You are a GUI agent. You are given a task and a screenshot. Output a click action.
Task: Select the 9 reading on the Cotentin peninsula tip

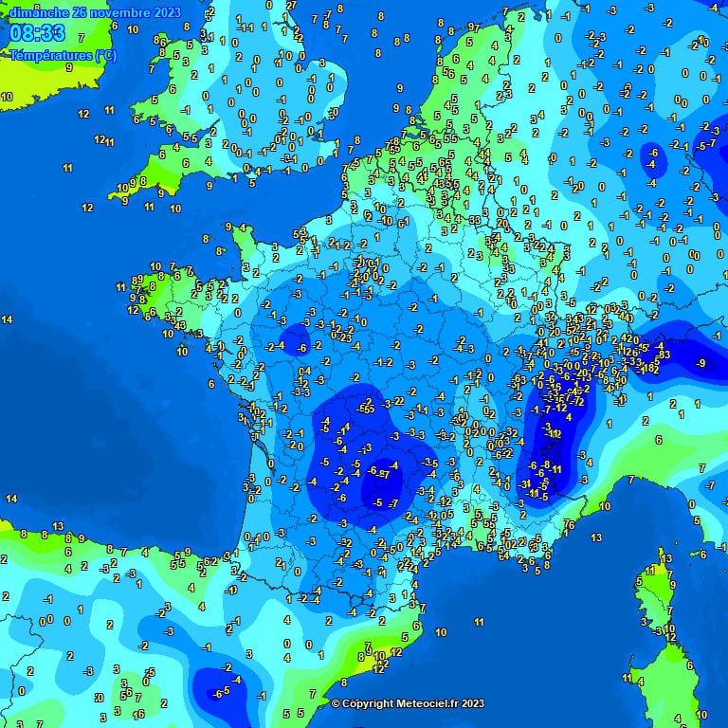[228, 227]
